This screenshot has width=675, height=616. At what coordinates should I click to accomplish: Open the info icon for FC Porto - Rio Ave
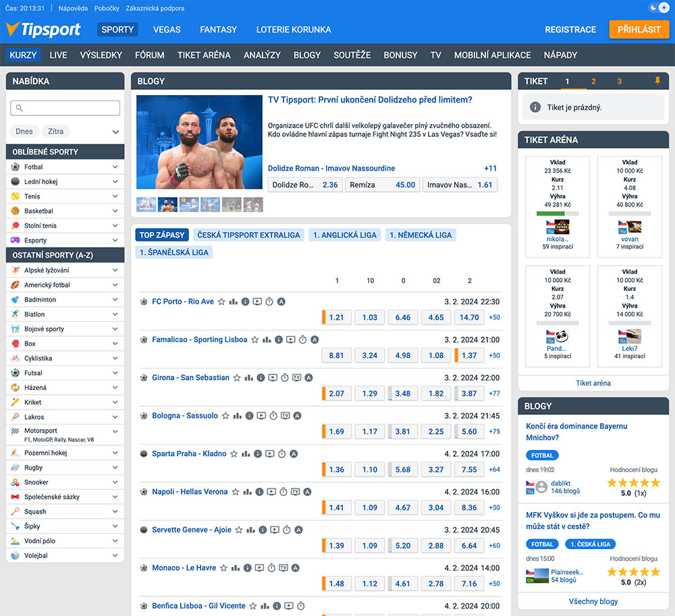(246, 302)
